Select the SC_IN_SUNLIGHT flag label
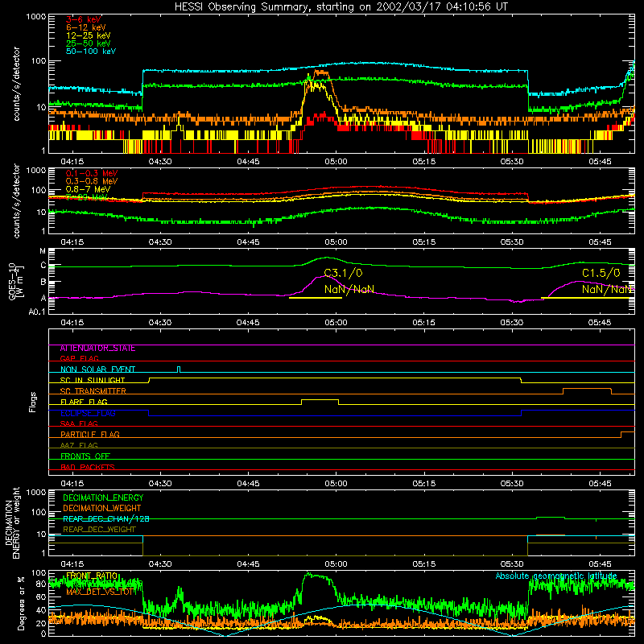The width and height of the screenshot is (644, 644). pos(93,380)
